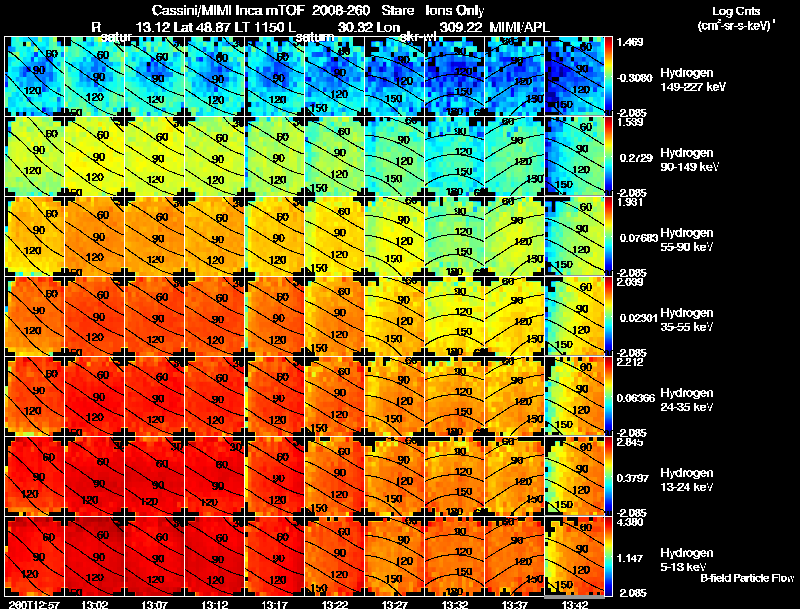Click the Hydrogen 149-227 keV color bar
Viewport: 800px width, 609px height.
point(608,77)
